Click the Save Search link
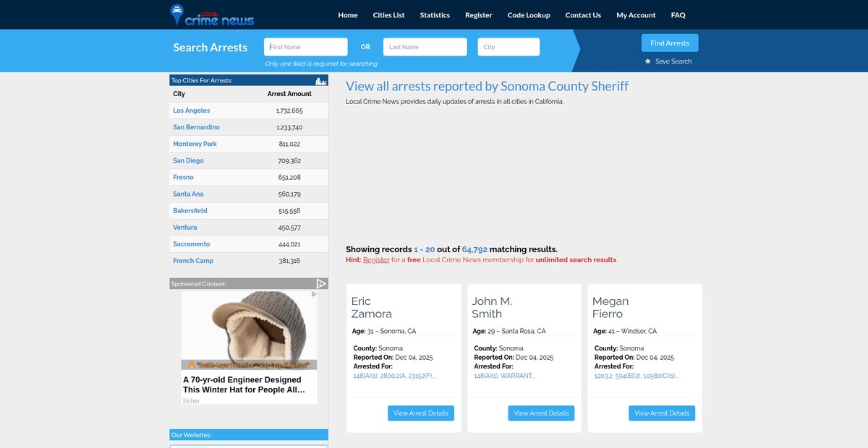Viewport: 868px width, 448px height. (673, 61)
